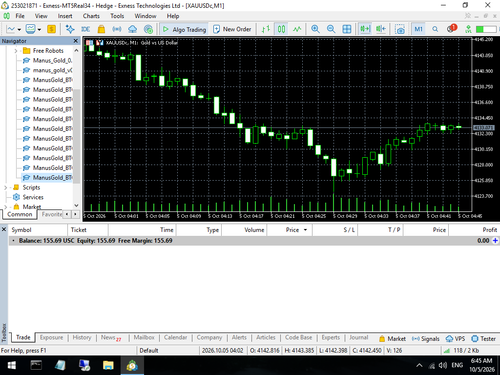Zoom out of the chart
The width and height of the screenshot is (500, 375).
point(331,29)
